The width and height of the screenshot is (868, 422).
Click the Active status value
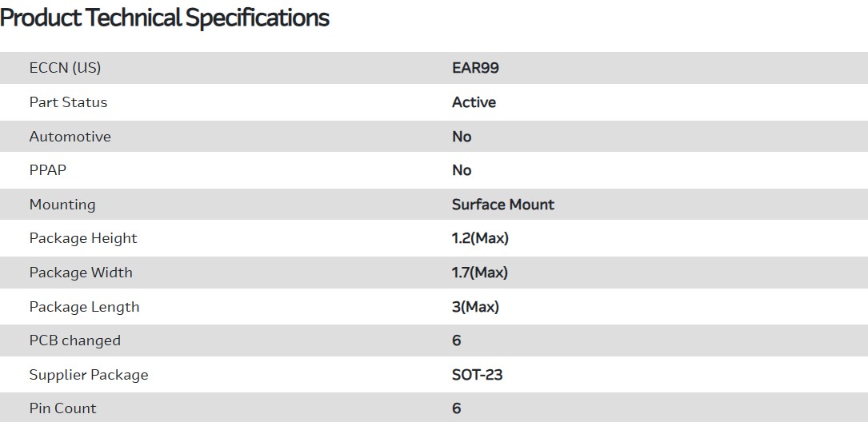point(474,102)
